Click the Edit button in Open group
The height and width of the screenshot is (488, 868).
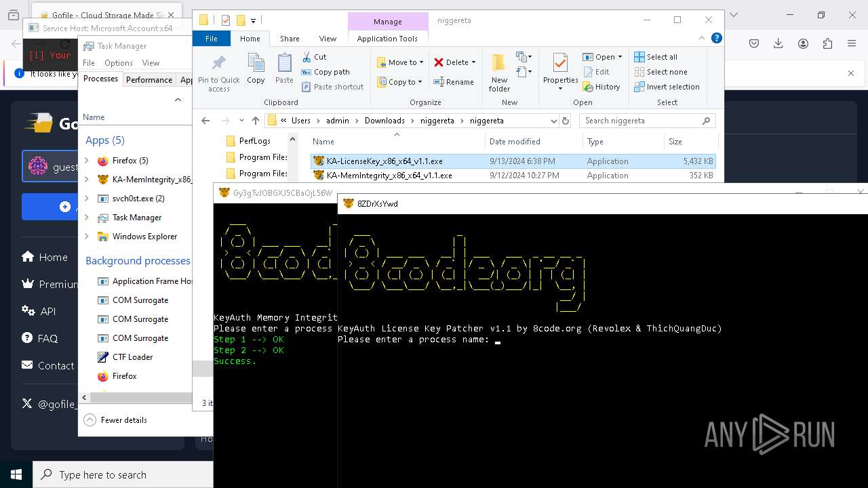pyautogui.click(x=595, y=72)
